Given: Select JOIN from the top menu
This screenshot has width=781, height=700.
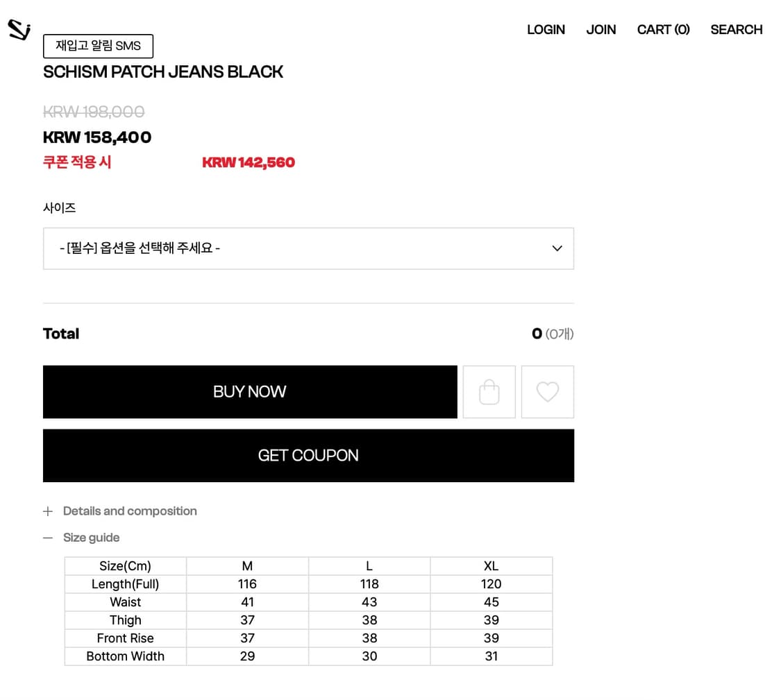Looking at the screenshot, I should tap(601, 30).
